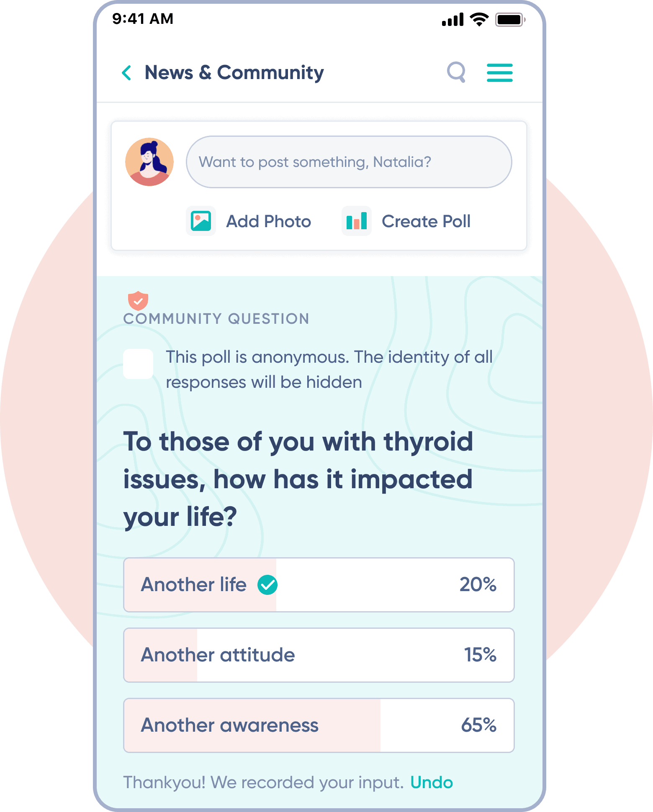Open the hamburger menu
Image resolution: width=653 pixels, height=812 pixels.
coord(499,73)
